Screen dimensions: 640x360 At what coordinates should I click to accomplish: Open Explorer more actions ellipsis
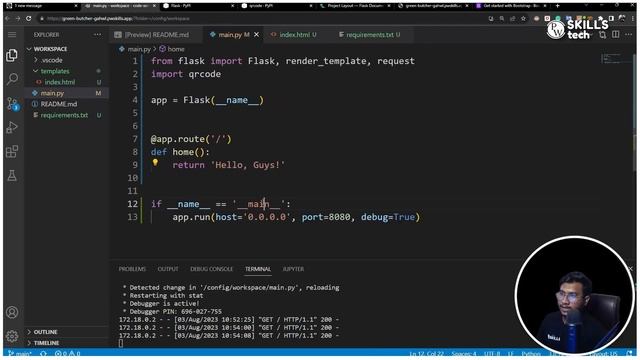click(x=97, y=35)
